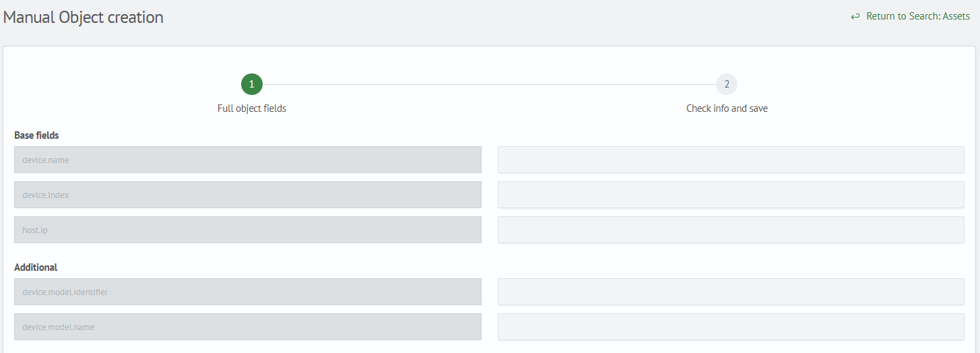The width and height of the screenshot is (980, 353).
Task: Click the 'Base fields' section heading
Action: 36,135
